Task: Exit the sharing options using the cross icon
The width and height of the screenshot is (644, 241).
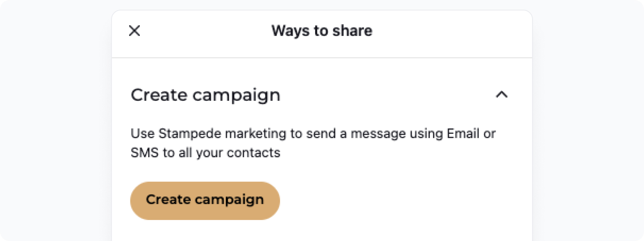Action: coord(134,31)
